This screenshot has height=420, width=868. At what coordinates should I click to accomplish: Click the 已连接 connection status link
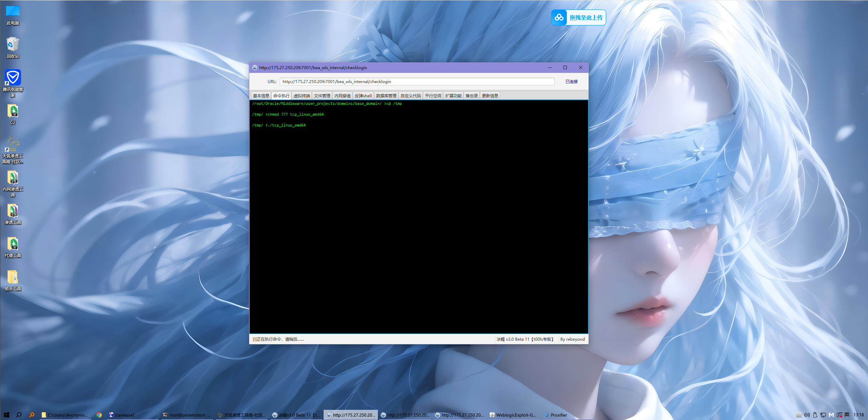click(571, 82)
